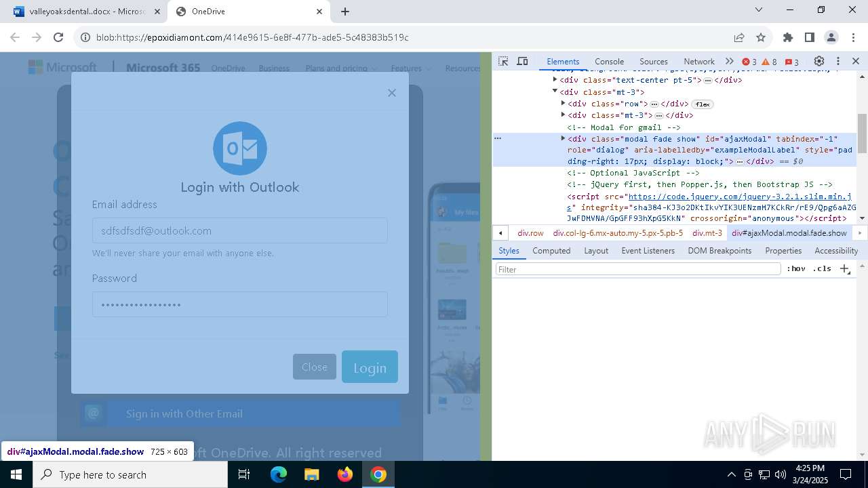Select the Layout tab
868x488 pixels.
click(596, 251)
